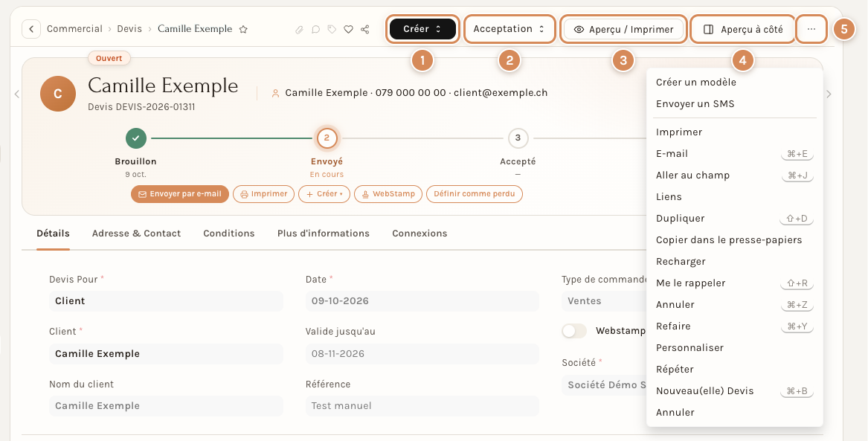This screenshot has height=441, width=868.
Task: Click the orange C avatar circle
Action: (x=57, y=94)
